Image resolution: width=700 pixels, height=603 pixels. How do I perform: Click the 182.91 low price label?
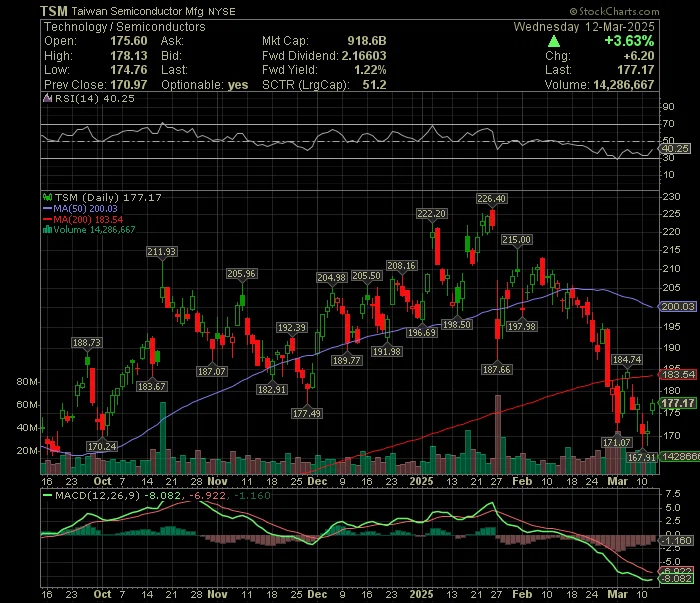click(x=271, y=390)
